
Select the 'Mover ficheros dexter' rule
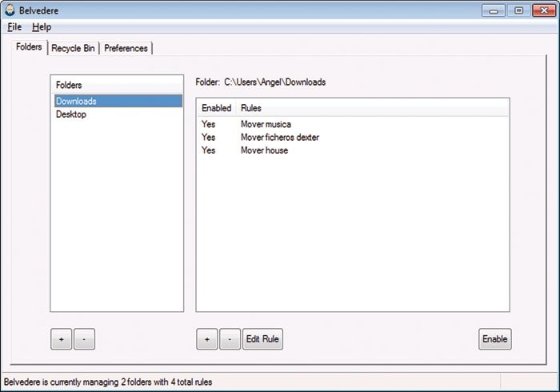pos(280,137)
